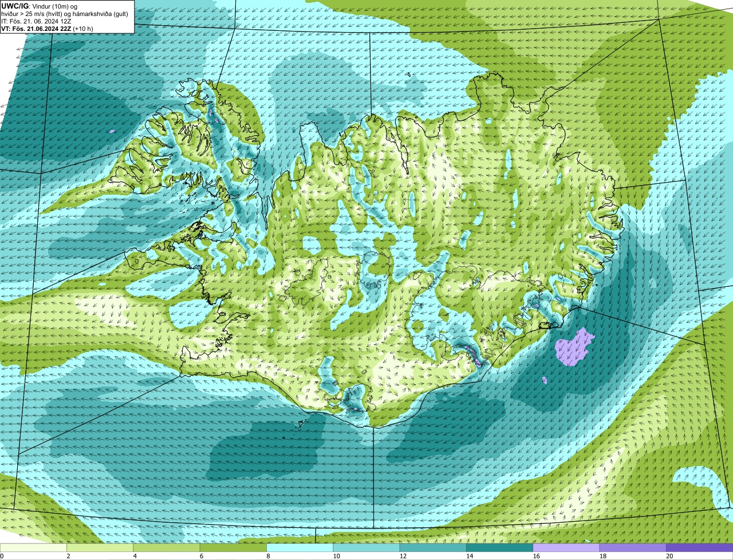Image resolution: width=733 pixels, height=560 pixels.
Task: Click the legend scale label '2'
Action: (x=68, y=556)
